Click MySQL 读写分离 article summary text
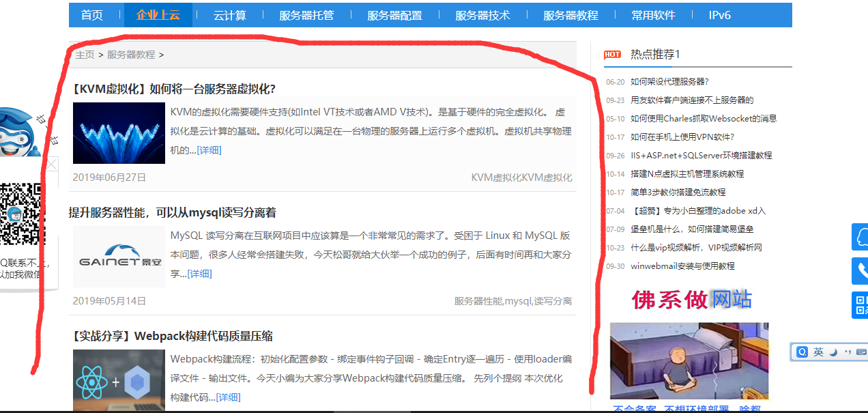Screen dimensions: 868x413 [x=371, y=255]
